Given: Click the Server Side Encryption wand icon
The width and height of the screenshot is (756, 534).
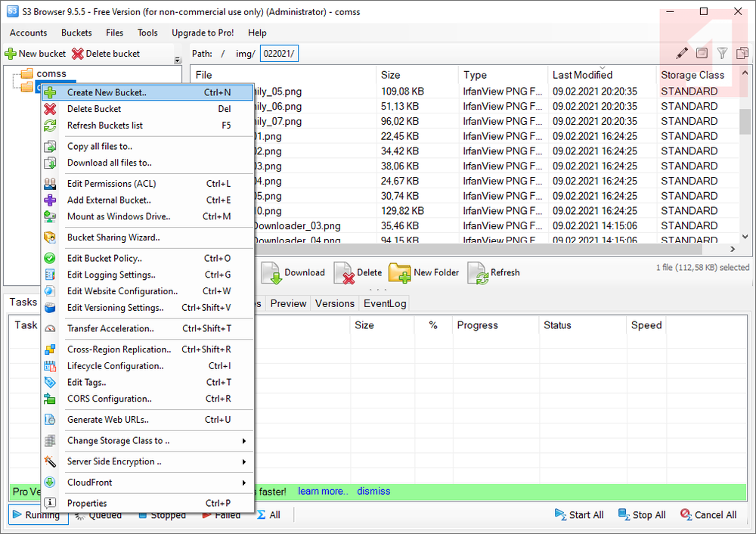Looking at the screenshot, I should 50,461.
